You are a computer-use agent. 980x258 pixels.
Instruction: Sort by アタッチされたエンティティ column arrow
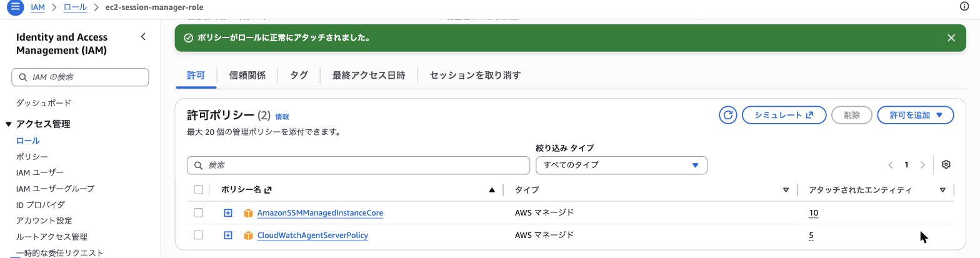942,190
